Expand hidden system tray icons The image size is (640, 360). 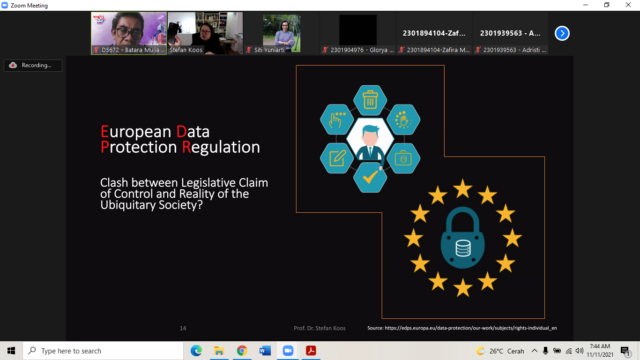[x=534, y=351]
